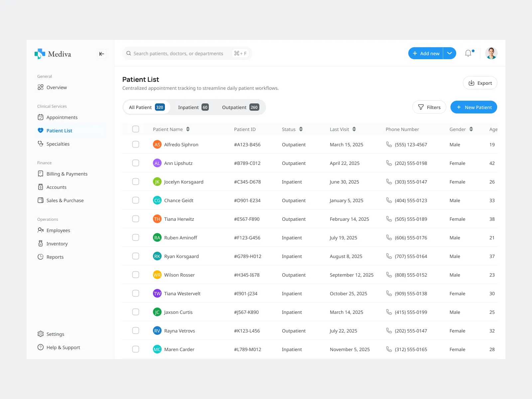Viewport: 532px width, 399px height.
Task: Click Ruben Aminoff's RA avatar
Action: 157,237
